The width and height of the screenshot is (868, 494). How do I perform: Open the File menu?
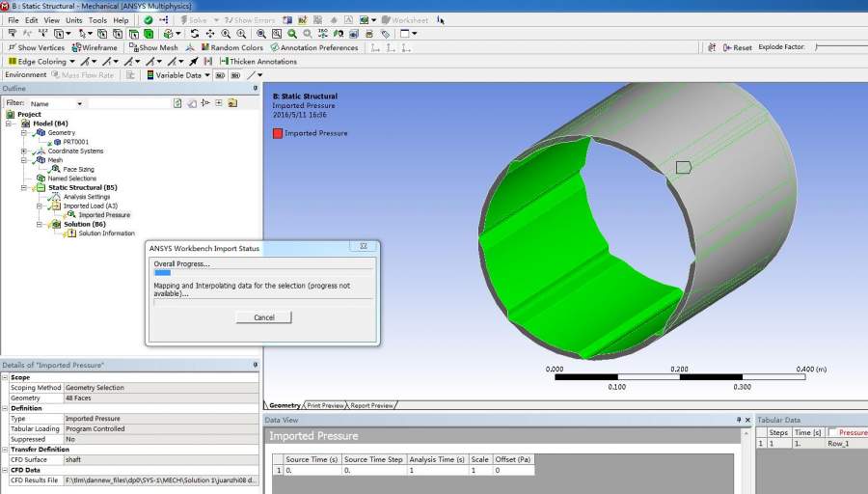click(14, 20)
